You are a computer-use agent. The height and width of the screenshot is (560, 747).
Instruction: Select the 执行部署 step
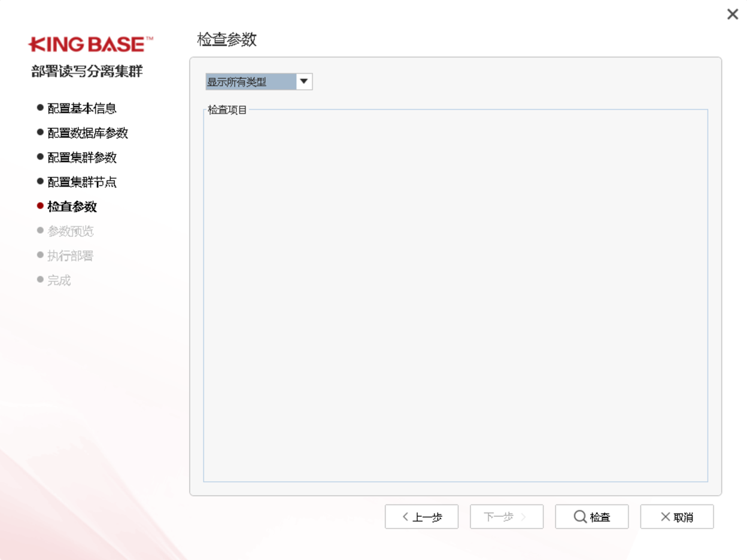point(70,255)
